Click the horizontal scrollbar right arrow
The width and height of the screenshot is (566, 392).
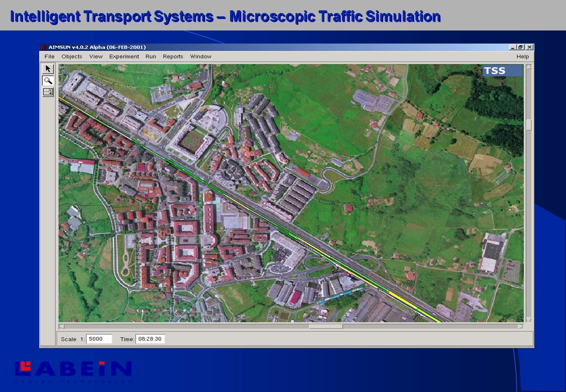tap(520, 326)
